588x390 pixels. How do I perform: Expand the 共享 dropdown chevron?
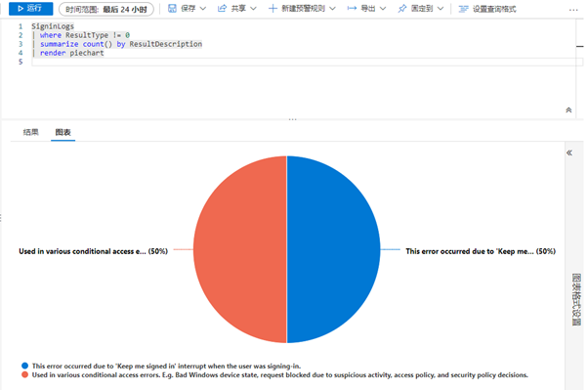(253, 8)
